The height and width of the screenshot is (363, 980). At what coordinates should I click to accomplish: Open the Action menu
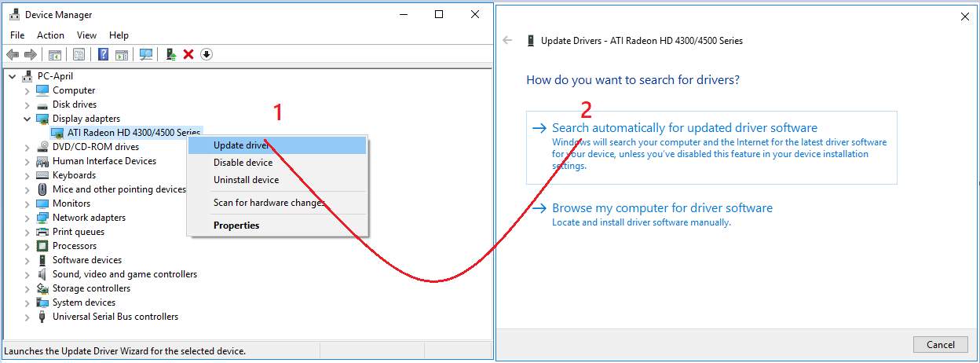50,35
